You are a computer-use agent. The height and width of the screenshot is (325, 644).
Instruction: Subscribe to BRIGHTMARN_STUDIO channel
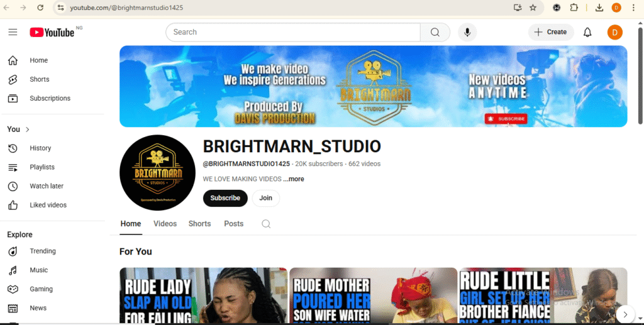point(225,198)
